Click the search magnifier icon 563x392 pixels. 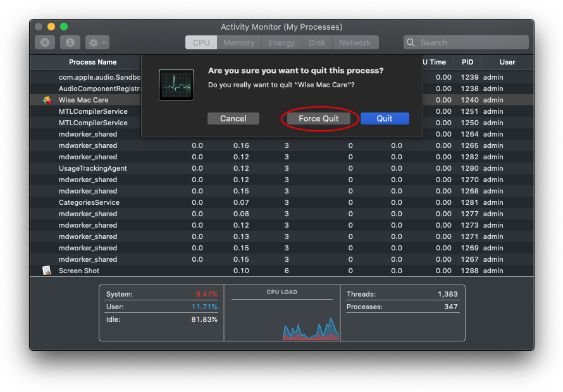pyautogui.click(x=411, y=43)
